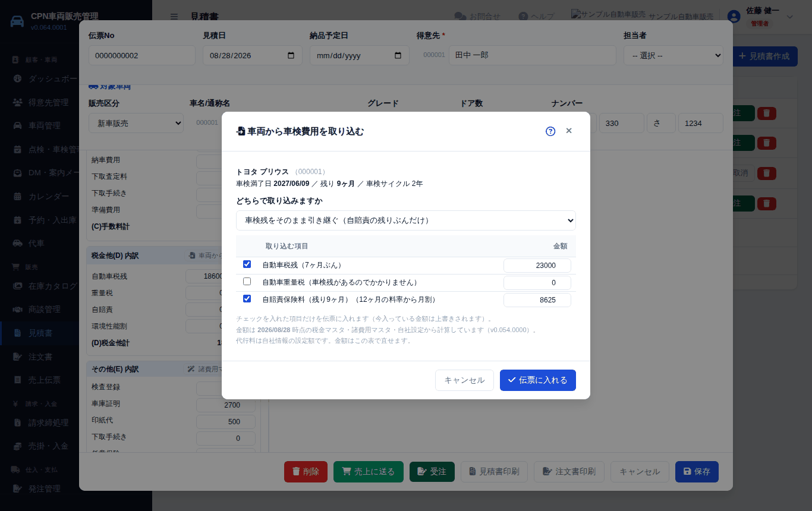Click the 見積書作成 button
Image resolution: width=812 pixels, height=511 pixels.
(764, 56)
